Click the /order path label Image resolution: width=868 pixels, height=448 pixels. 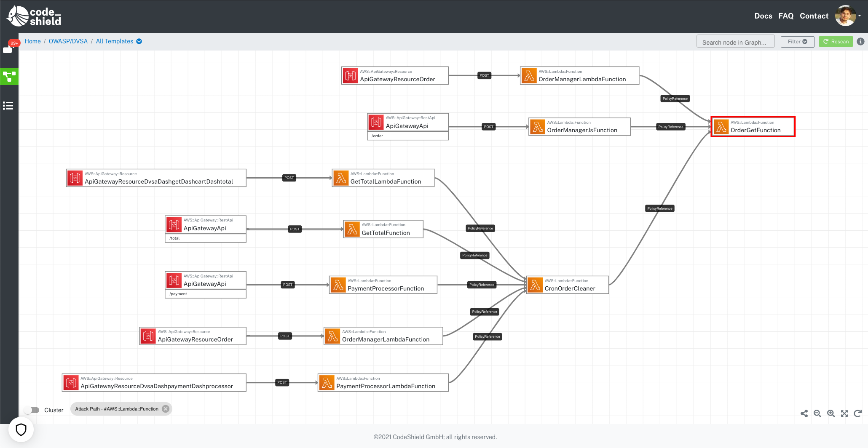point(377,136)
